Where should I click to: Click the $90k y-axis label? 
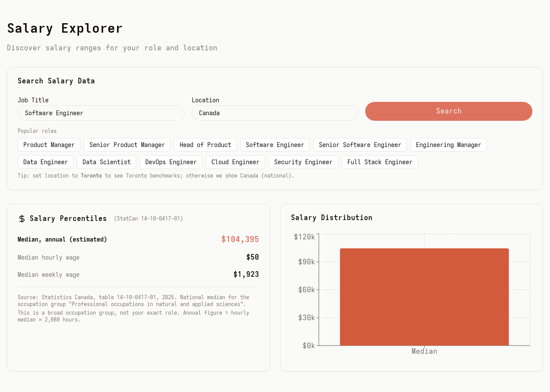[x=307, y=262]
